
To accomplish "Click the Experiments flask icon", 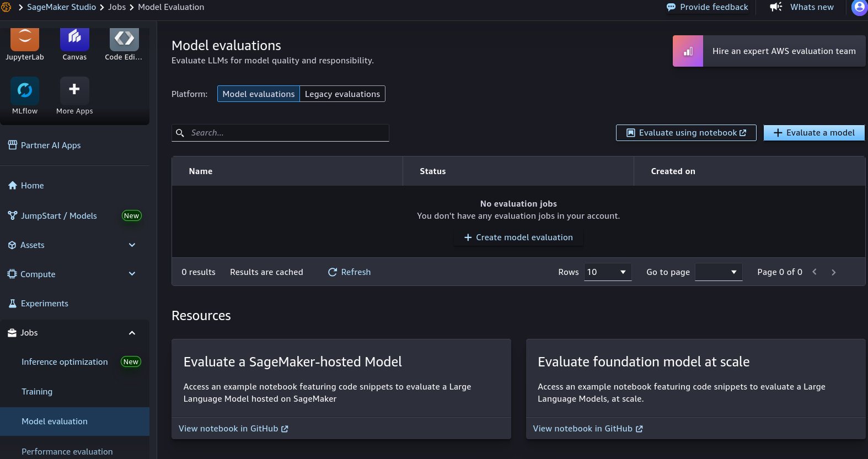I will click(13, 304).
